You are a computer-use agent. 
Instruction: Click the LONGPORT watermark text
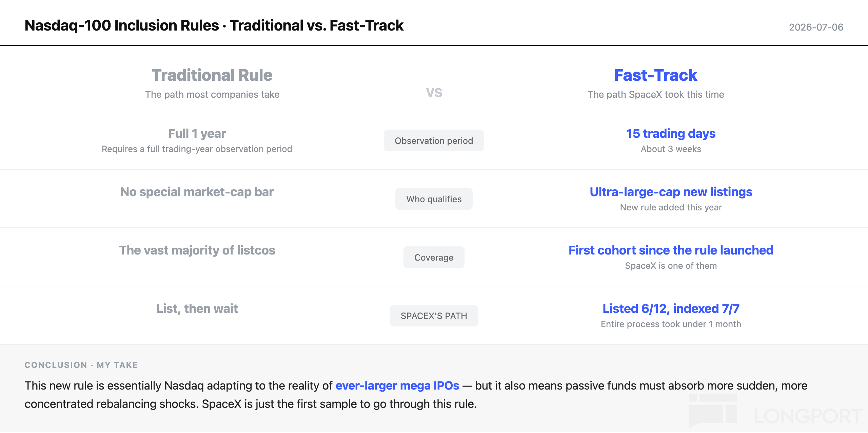[x=808, y=416]
